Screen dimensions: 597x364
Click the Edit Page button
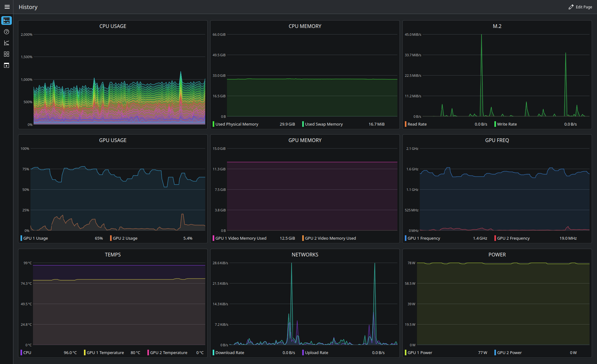click(x=580, y=7)
